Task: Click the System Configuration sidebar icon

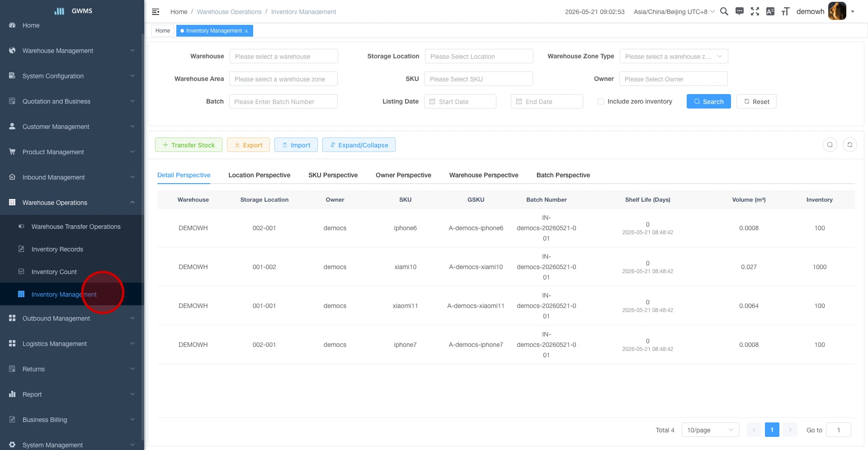Action: (12, 76)
